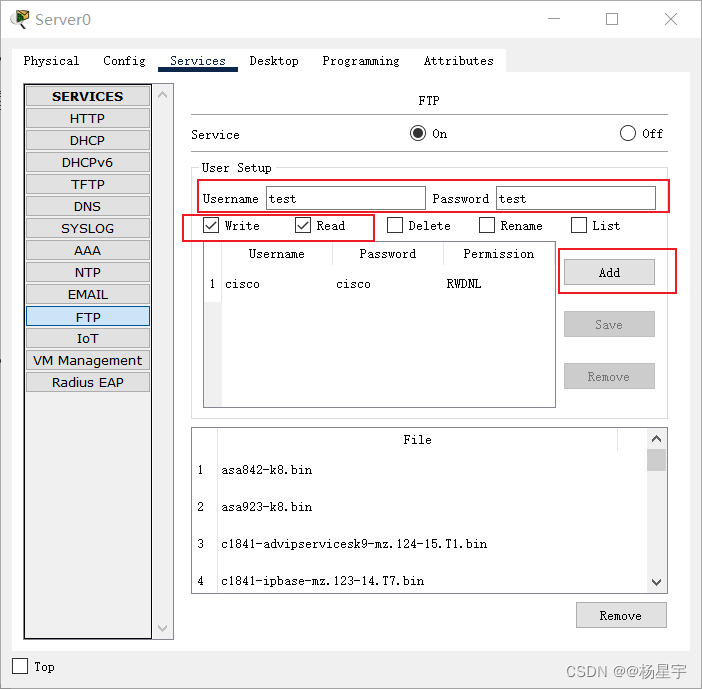The width and height of the screenshot is (702, 689).
Task: Open the NTP service
Action: pyautogui.click(x=88, y=272)
